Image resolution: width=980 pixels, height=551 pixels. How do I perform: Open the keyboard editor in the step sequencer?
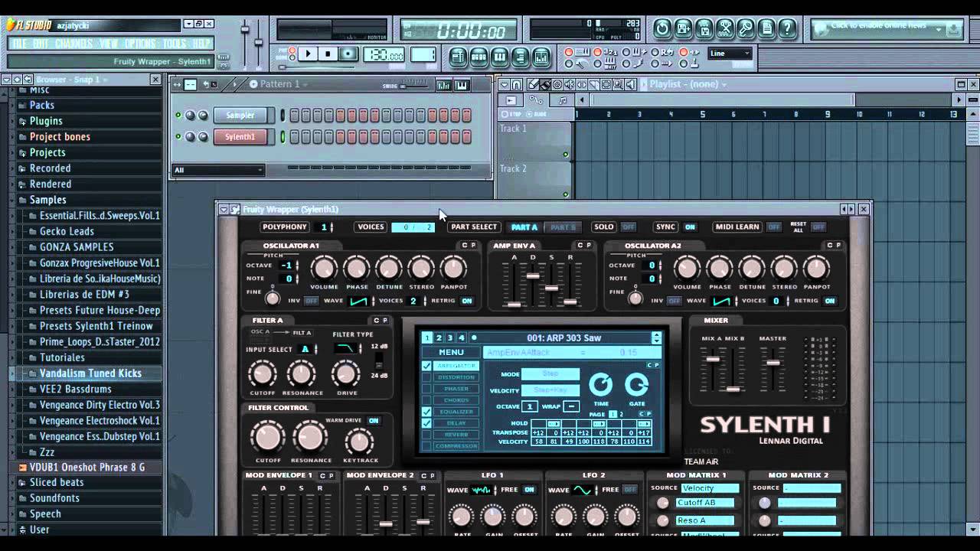coord(462,85)
